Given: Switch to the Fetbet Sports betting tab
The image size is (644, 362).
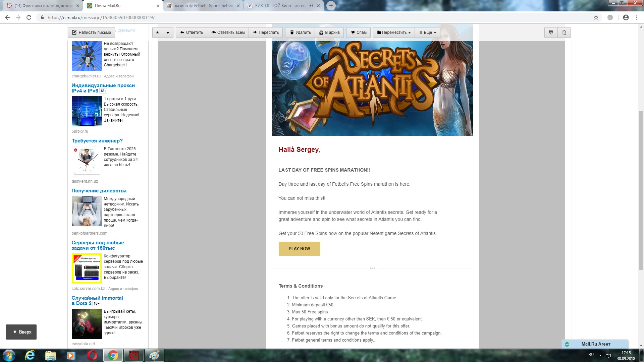Looking at the screenshot, I should tap(204, 6).
